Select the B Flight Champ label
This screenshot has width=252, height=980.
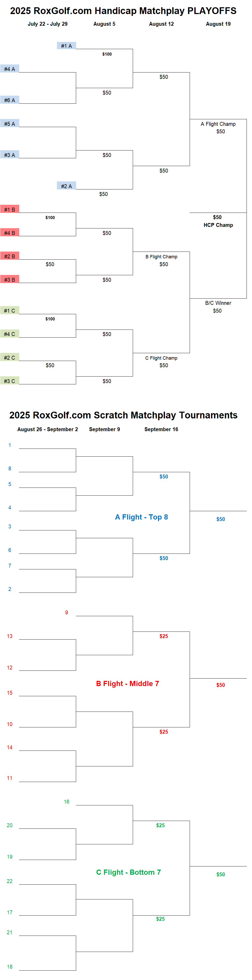coord(162,257)
